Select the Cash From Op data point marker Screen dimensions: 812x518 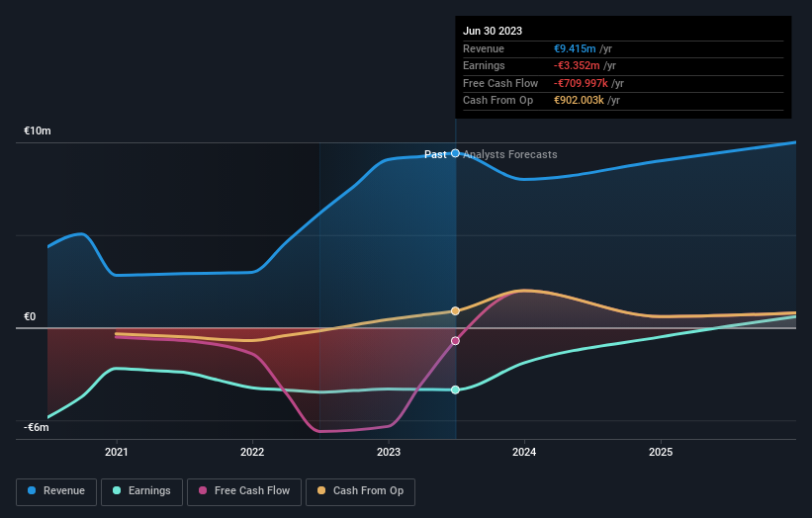click(455, 311)
